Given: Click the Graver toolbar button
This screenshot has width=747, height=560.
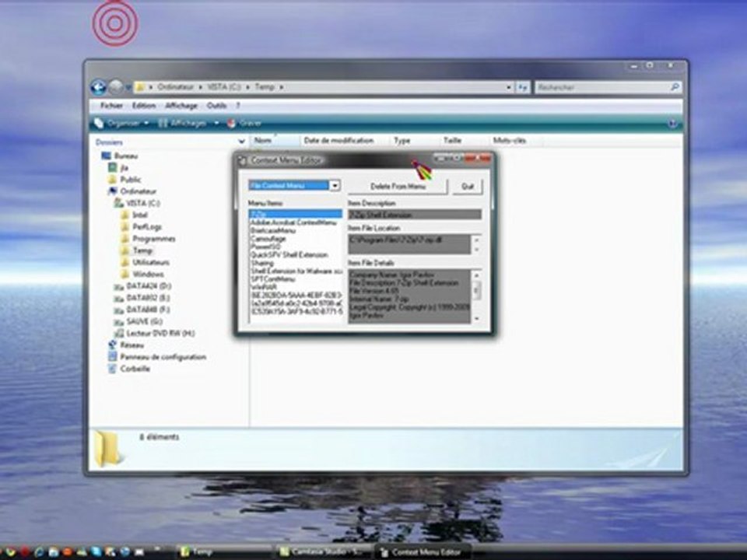Looking at the screenshot, I should tap(244, 124).
